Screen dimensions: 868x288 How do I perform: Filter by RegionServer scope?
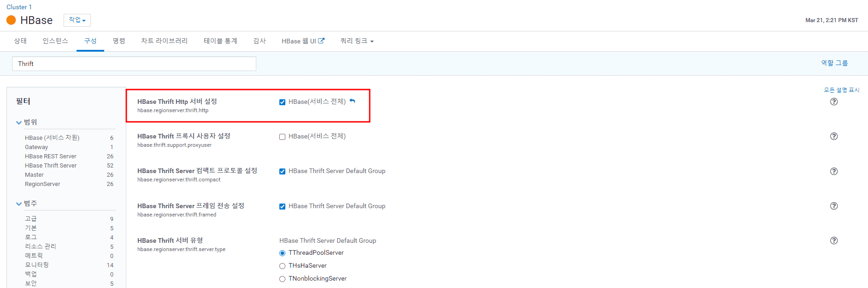[x=42, y=184]
